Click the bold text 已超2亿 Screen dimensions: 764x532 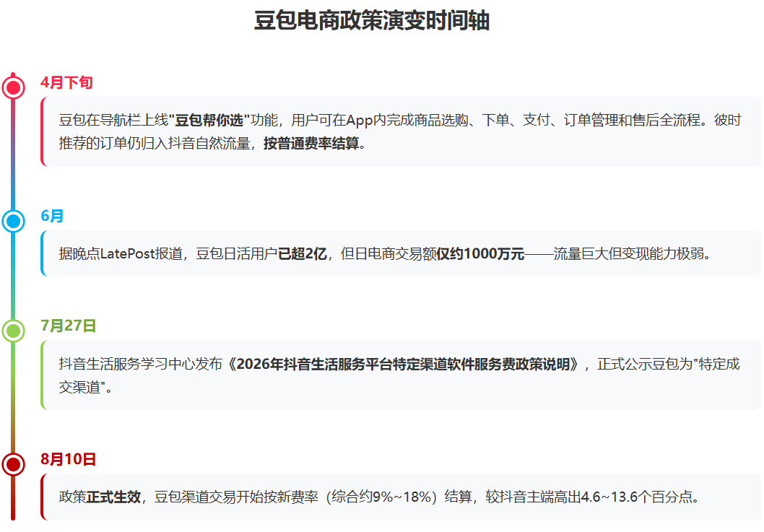(x=302, y=253)
